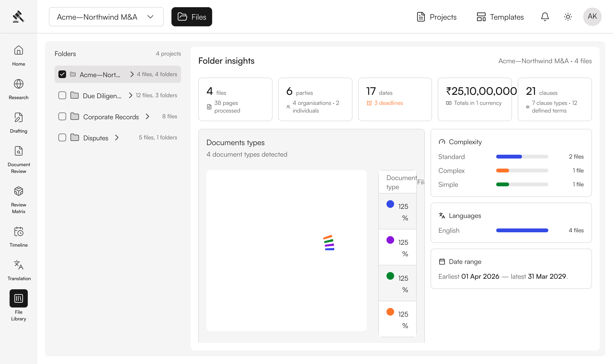Viewport: 613px width, 364px height.
Task: Click the Languages translate icon
Action: click(442, 216)
